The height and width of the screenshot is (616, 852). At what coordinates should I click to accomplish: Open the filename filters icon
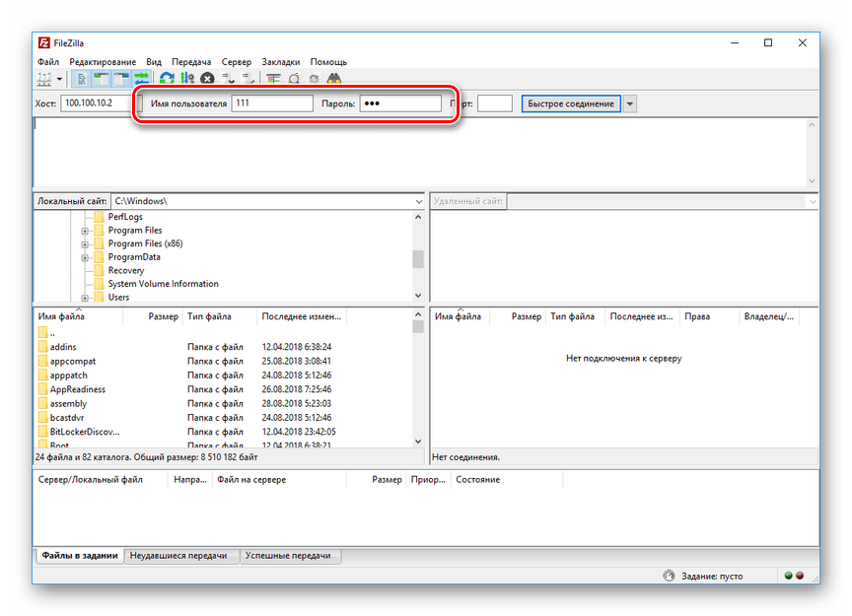pyautogui.click(x=273, y=78)
